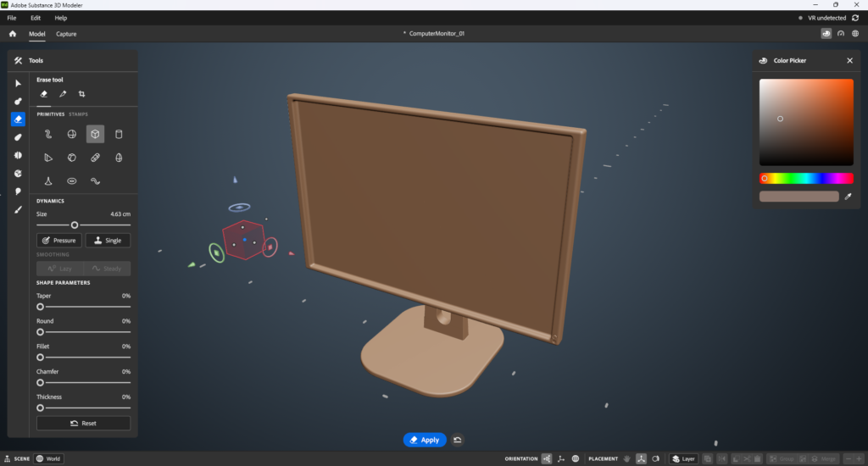Click the Size value 4.63 cm
The width and height of the screenshot is (868, 466).
[x=120, y=214]
